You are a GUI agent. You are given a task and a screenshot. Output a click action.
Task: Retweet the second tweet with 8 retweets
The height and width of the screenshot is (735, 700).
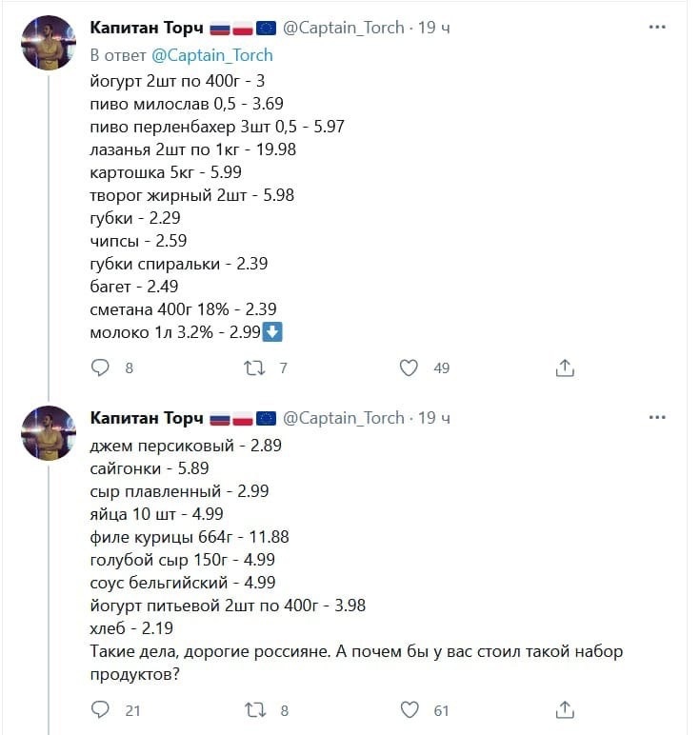tap(255, 709)
